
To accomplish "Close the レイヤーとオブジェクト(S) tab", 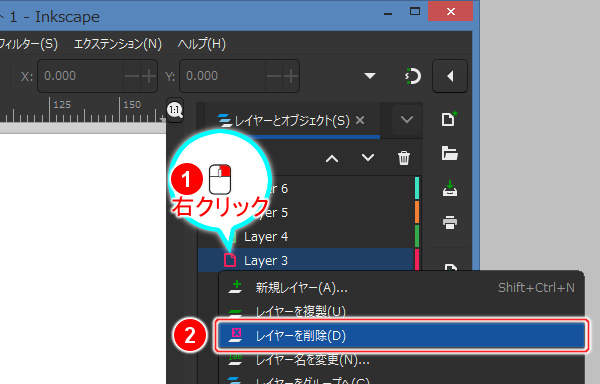I will pos(360,120).
